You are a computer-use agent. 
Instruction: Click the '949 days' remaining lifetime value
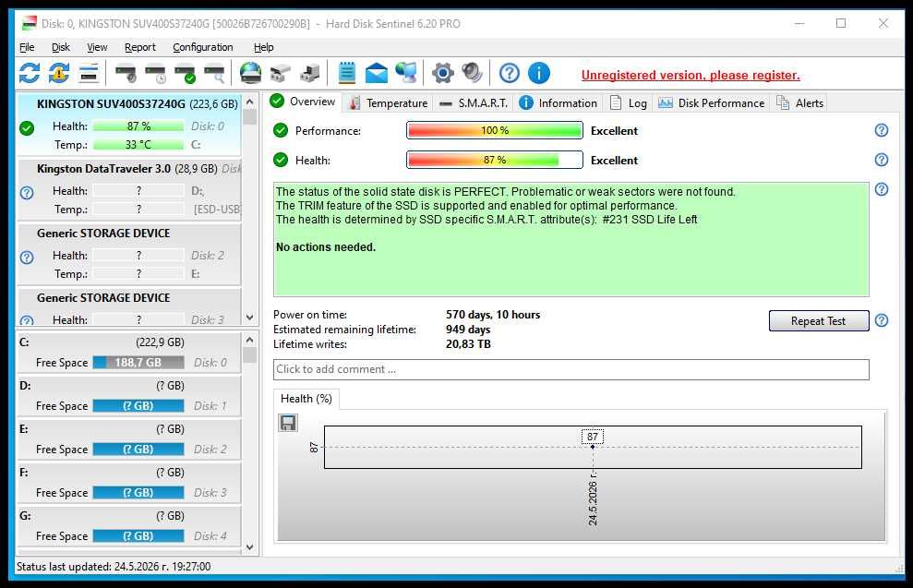468,330
